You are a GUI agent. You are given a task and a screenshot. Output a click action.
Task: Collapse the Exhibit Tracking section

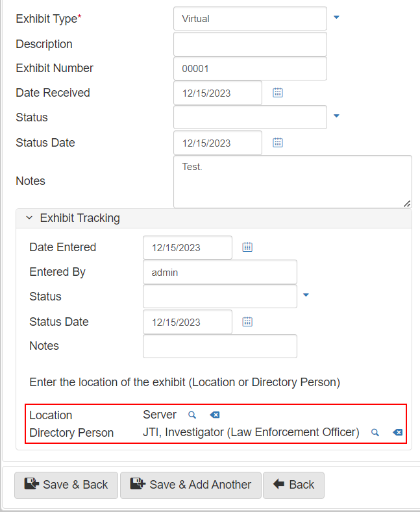pos(29,218)
